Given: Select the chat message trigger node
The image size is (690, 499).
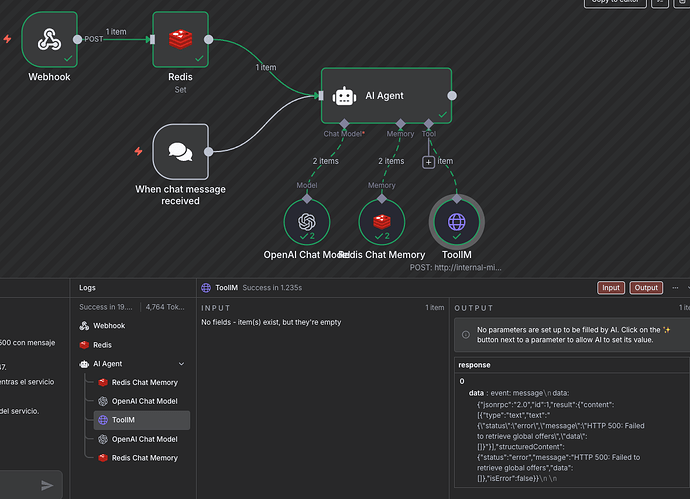Looking at the screenshot, I should (180, 151).
